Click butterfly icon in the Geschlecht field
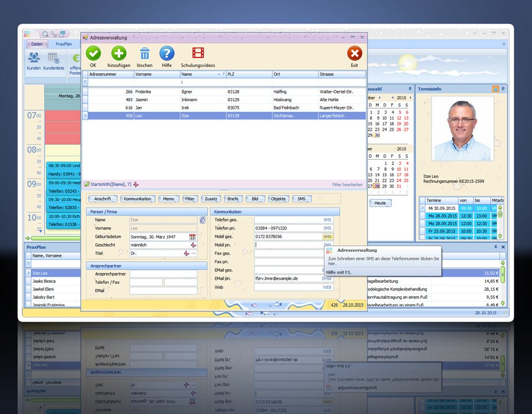 point(193,245)
